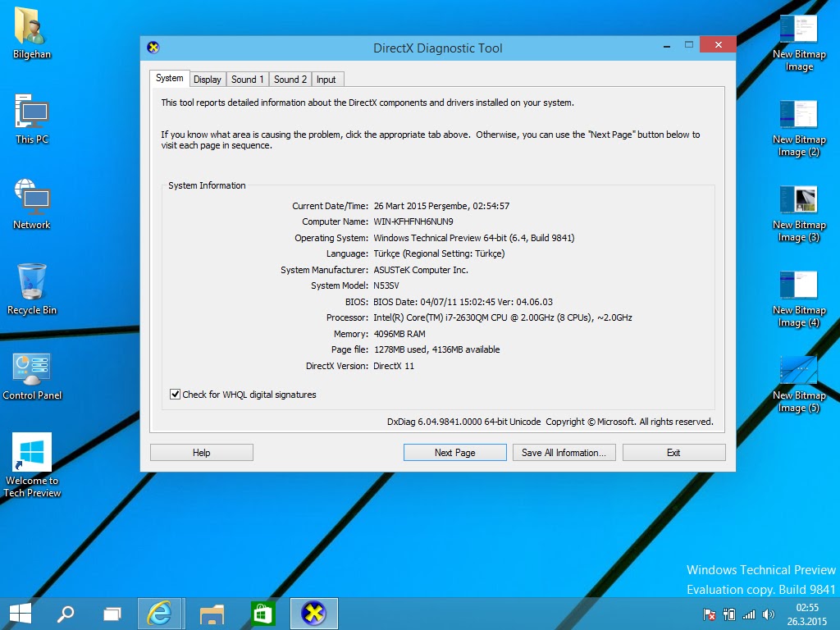Open the taskbar clock and date

(x=807, y=614)
